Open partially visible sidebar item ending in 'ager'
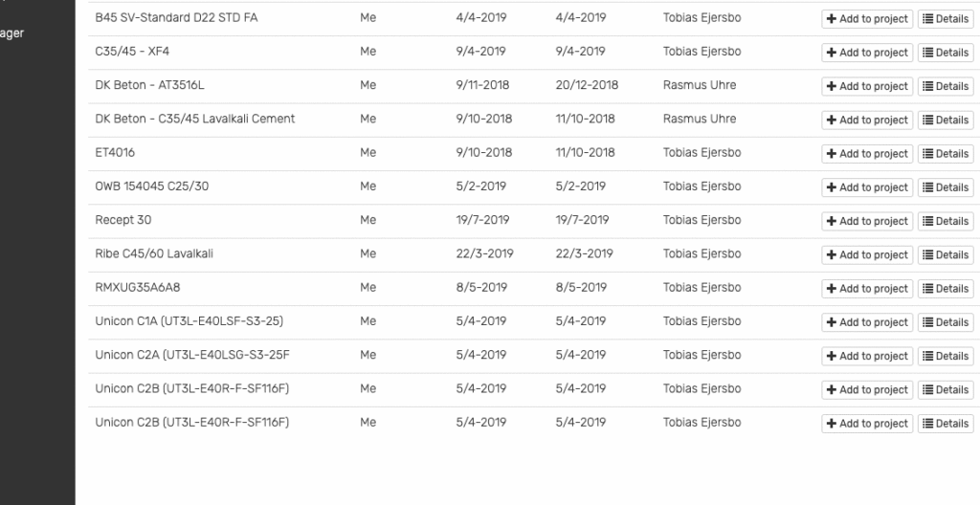This screenshot has width=980, height=505. (x=11, y=33)
